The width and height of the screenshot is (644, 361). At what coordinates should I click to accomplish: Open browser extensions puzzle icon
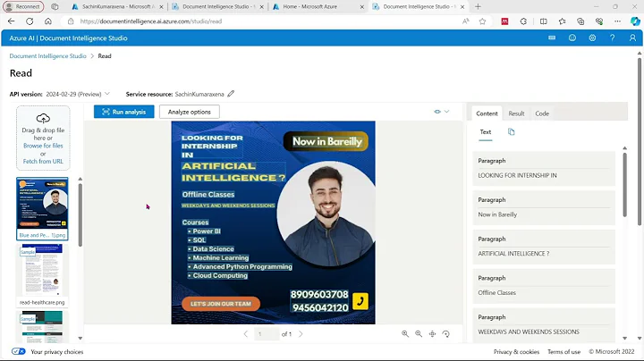pos(523,21)
